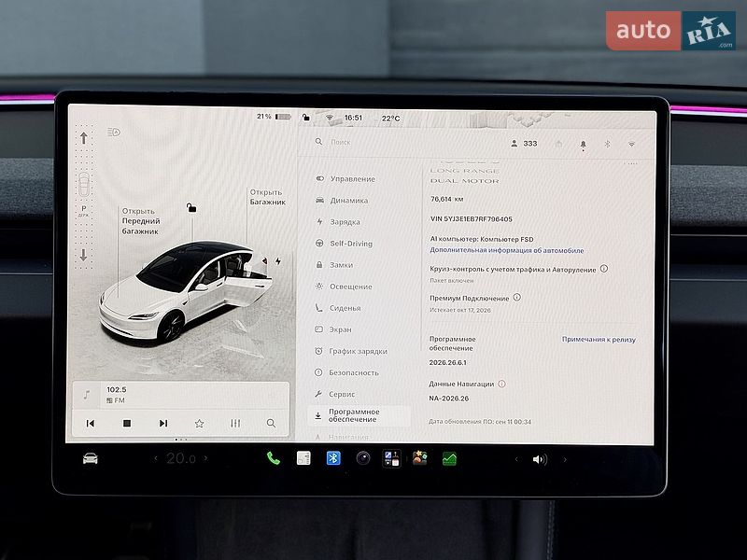This screenshot has height=560, width=747.
Task: Tap the 20.0 temperature readout
Action: click(x=180, y=458)
